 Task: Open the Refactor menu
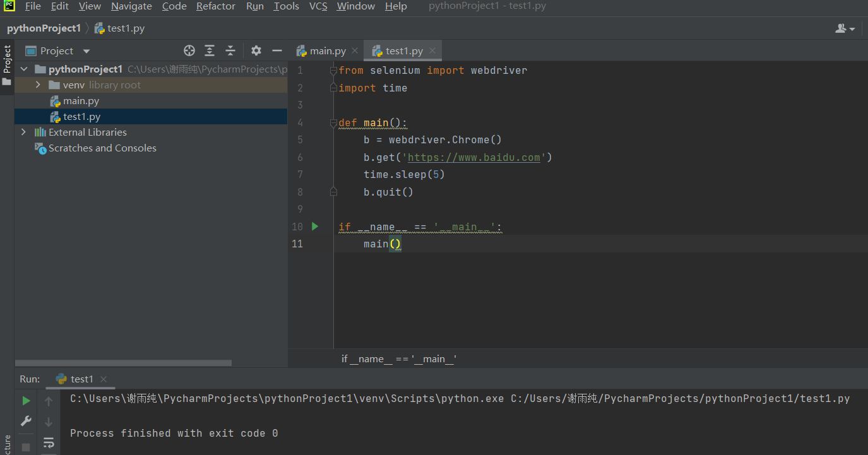coord(216,6)
